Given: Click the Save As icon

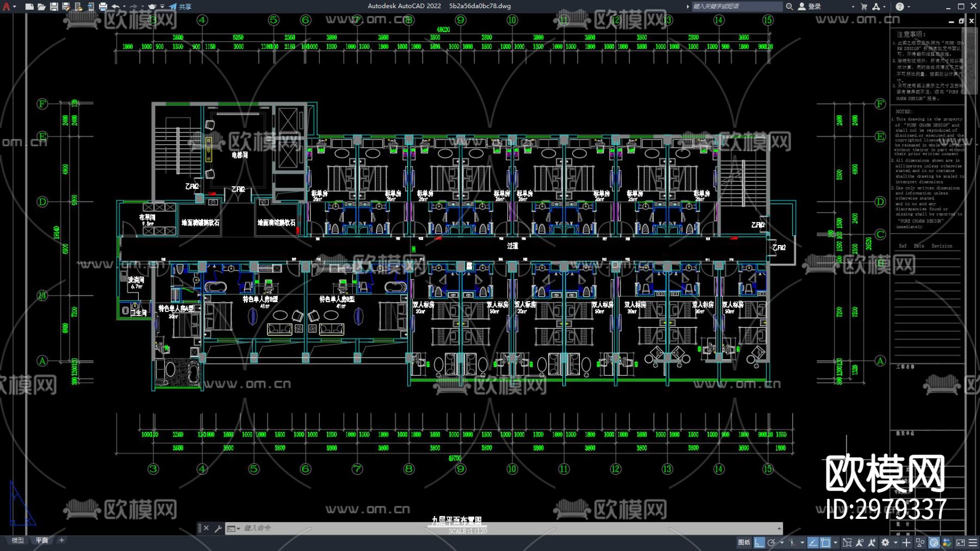Looking at the screenshot, I should (66, 7).
